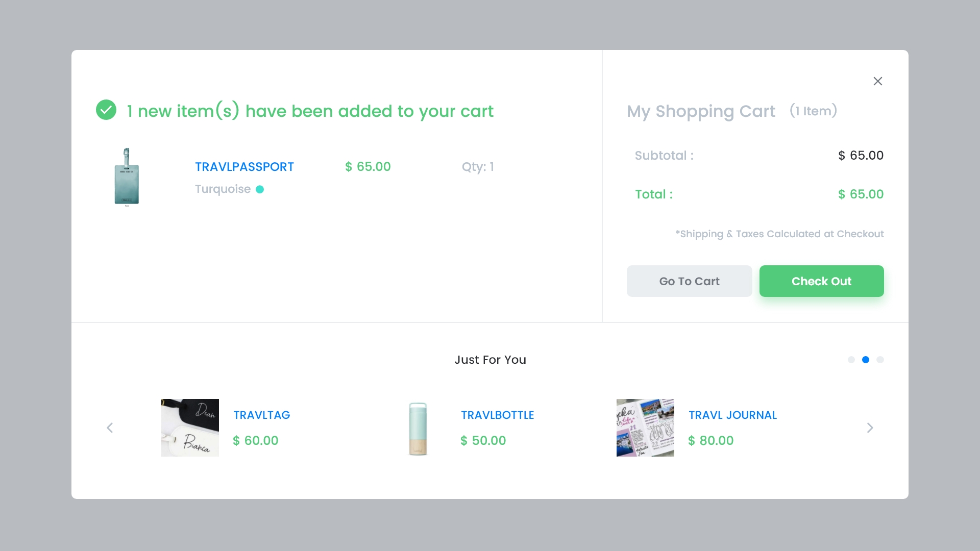Click the My Shopping Cart heading
The image size is (980, 551).
point(701,111)
